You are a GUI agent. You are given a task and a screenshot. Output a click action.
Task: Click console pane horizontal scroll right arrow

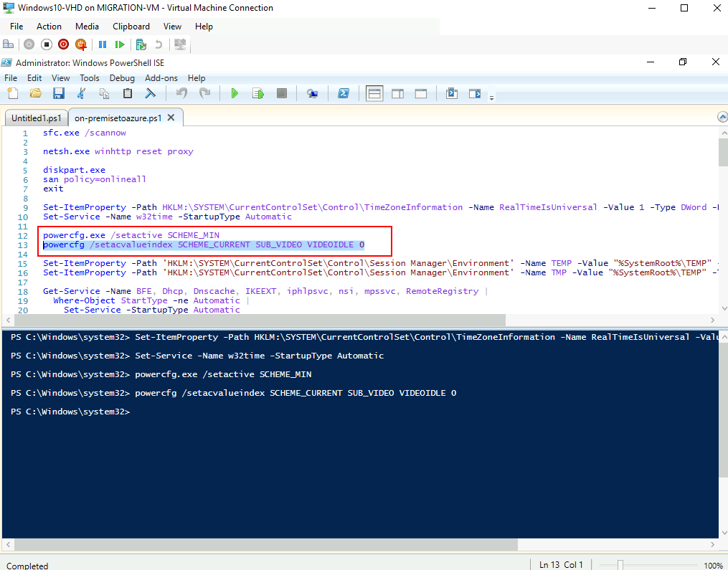click(x=713, y=544)
